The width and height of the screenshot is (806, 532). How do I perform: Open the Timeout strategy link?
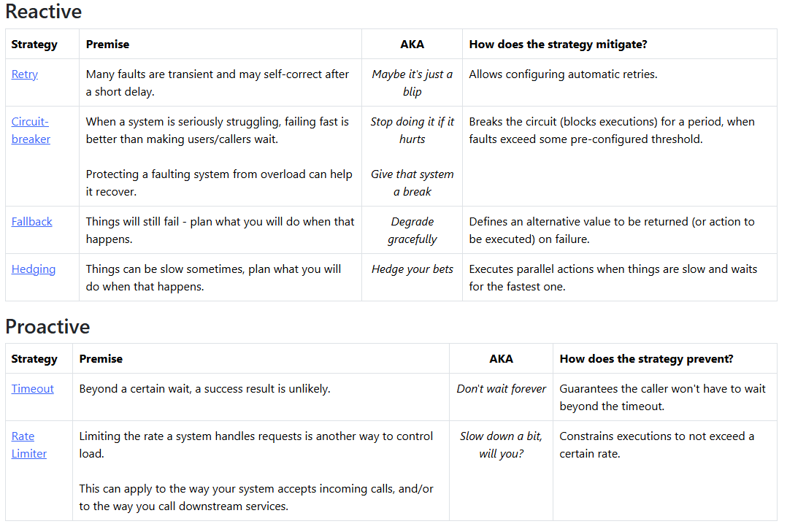(x=32, y=389)
